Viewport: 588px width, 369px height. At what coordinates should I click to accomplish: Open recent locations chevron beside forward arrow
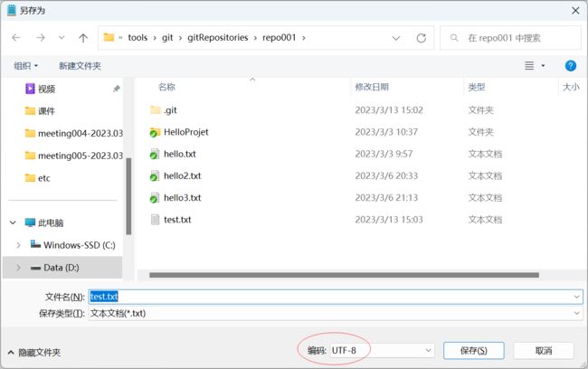tap(62, 37)
